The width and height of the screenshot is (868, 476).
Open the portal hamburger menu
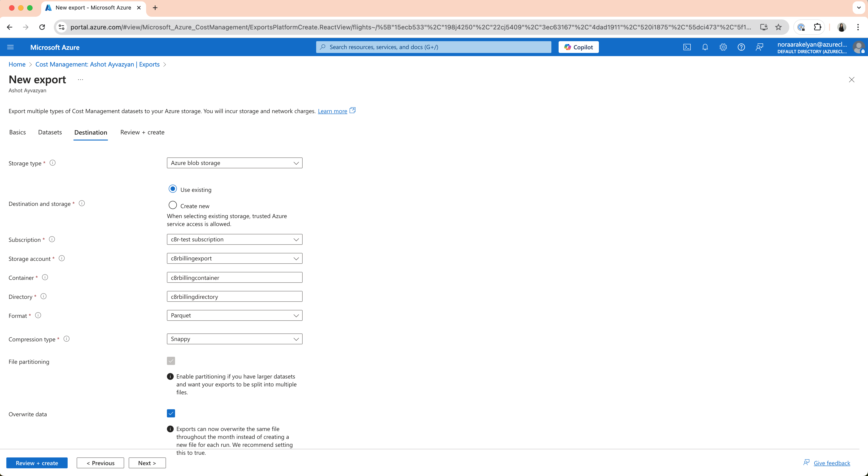[10, 47]
